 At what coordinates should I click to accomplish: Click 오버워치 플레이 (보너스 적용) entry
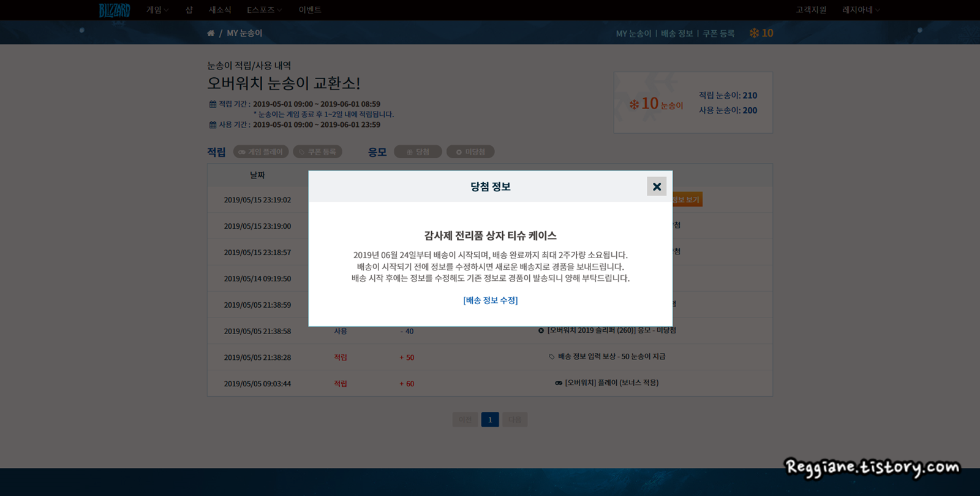pyautogui.click(x=607, y=383)
